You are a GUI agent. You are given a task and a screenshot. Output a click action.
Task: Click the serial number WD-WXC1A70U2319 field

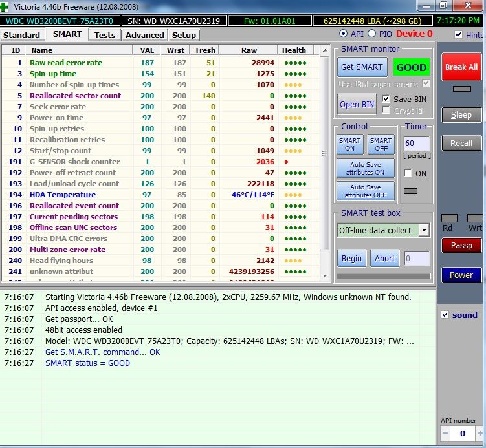[174, 21]
